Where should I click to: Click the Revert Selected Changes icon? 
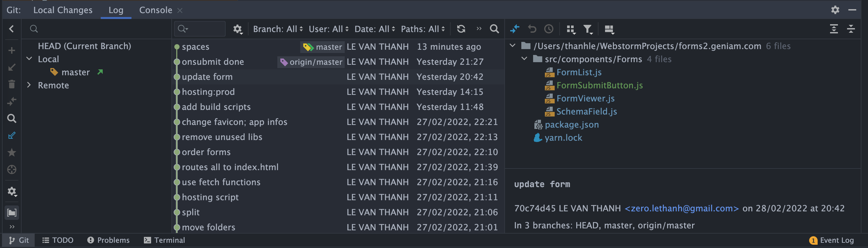coord(532,29)
